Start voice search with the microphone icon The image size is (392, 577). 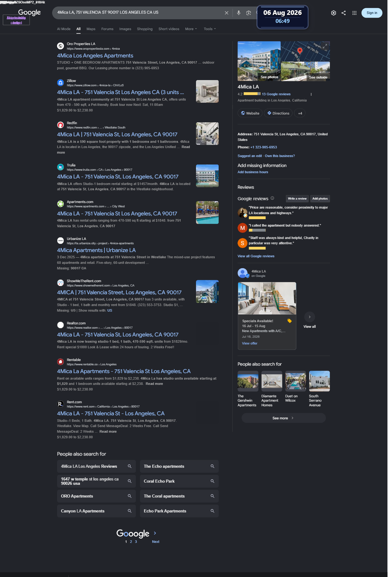(238, 13)
